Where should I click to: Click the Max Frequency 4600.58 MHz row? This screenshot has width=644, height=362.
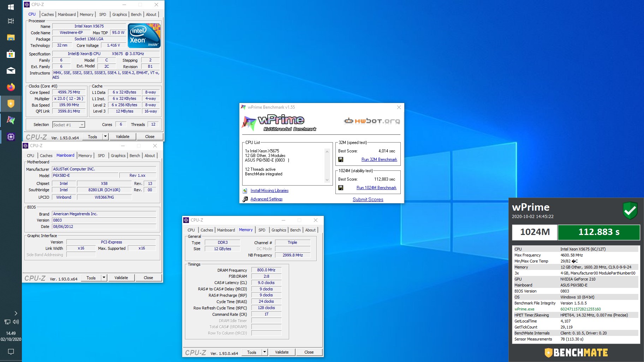pos(576,255)
